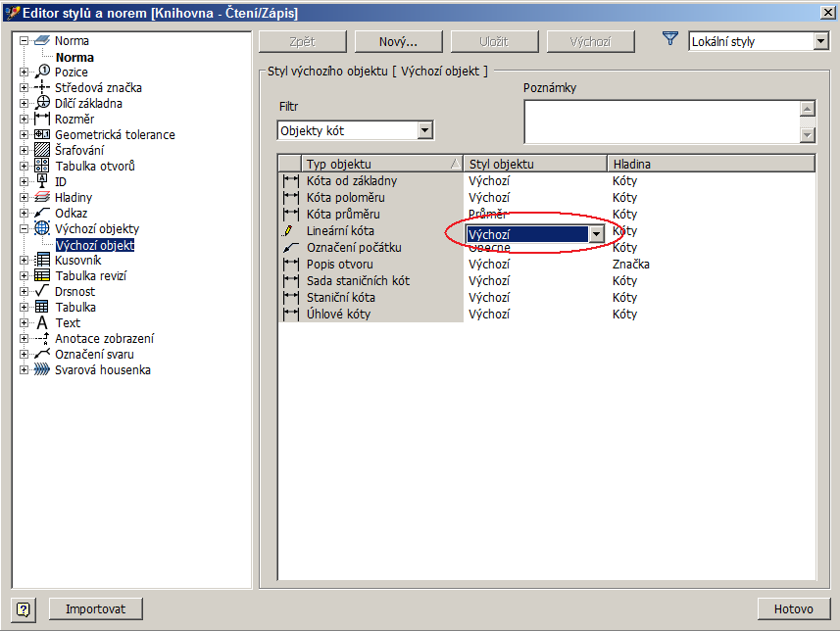Click the Svarová housenka icon
This screenshot has height=631, width=840.
pyautogui.click(x=42, y=370)
